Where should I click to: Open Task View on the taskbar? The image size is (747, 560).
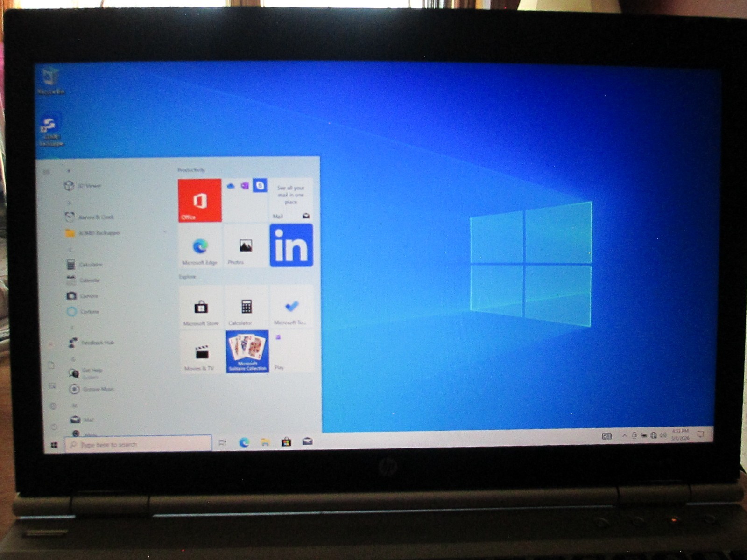click(223, 442)
